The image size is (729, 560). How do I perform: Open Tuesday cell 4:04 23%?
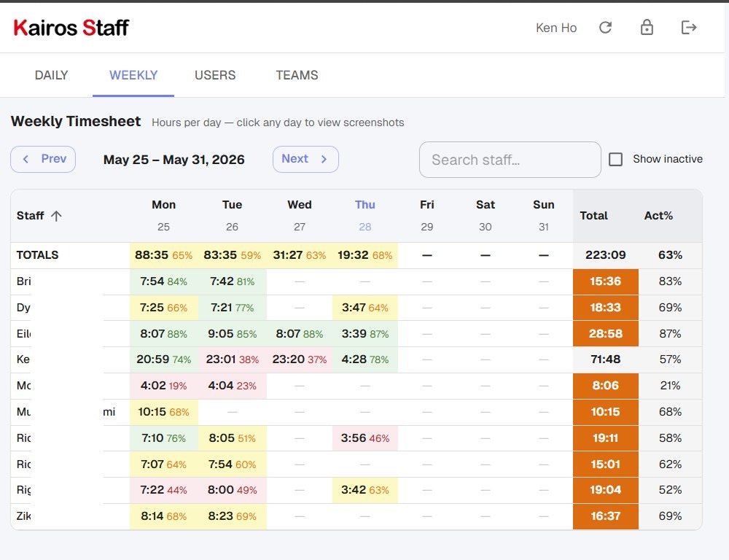[232, 386]
